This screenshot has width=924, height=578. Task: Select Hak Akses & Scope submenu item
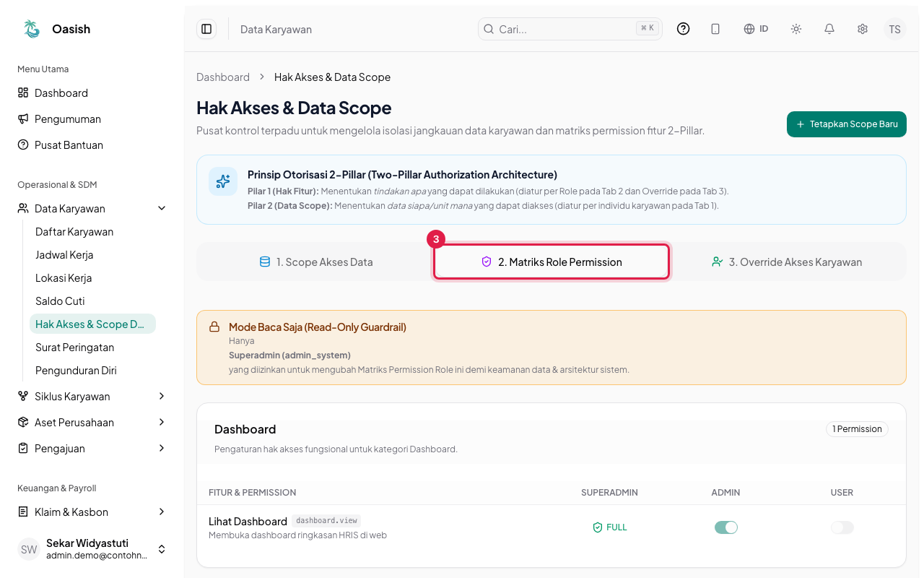[92, 324]
